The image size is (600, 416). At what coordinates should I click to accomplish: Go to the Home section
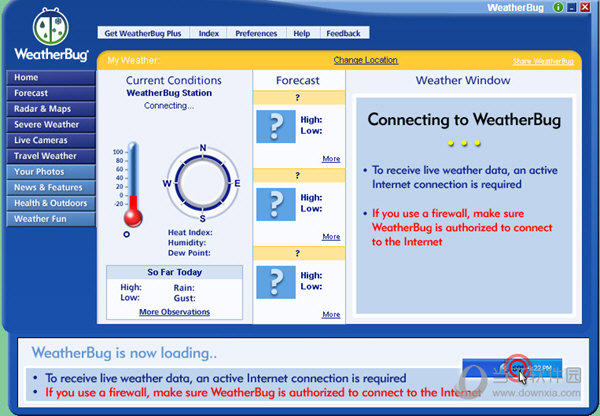(51, 77)
